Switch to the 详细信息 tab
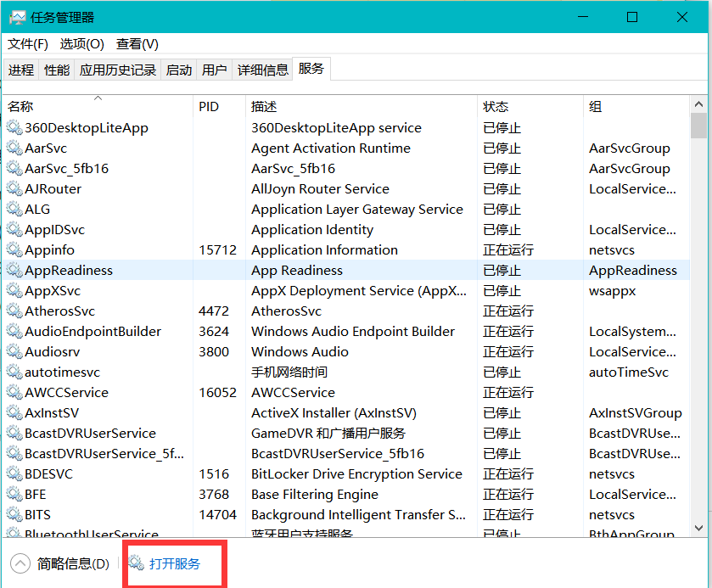 pos(262,70)
